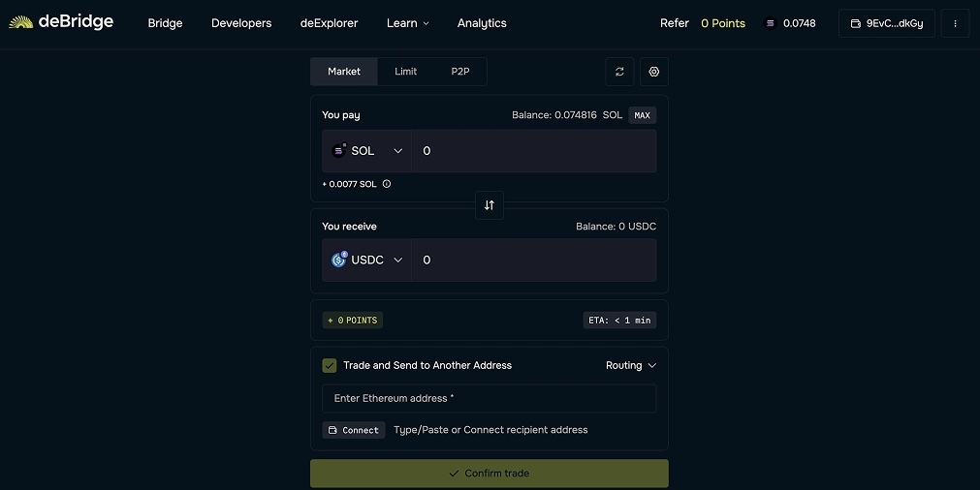The height and width of the screenshot is (490, 980).
Task: Click the Connect recipient address button
Action: [x=354, y=430]
